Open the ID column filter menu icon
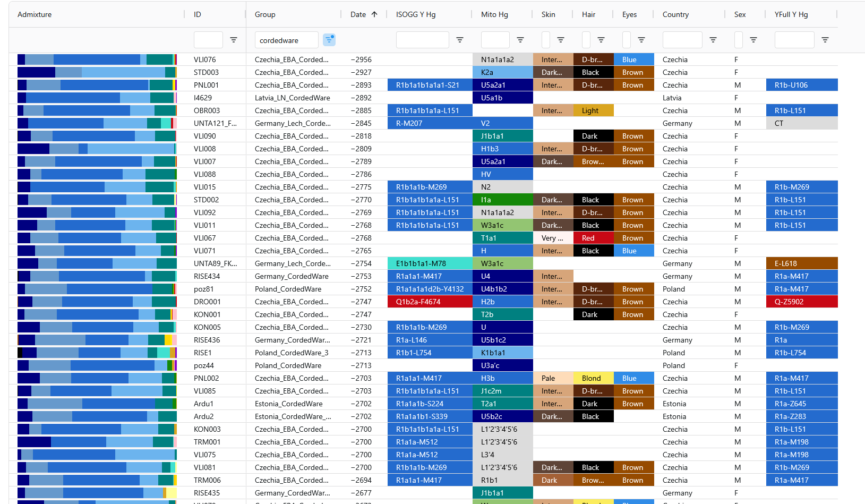 [x=233, y=40]
